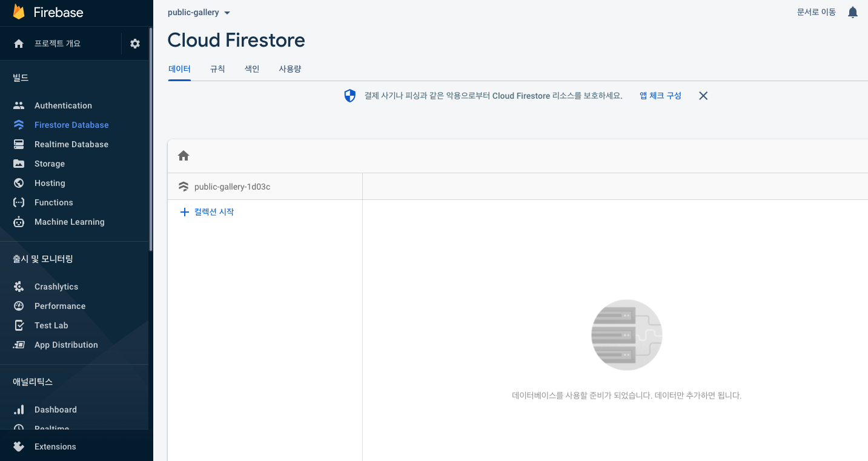Image resolution: width=868 pixels, height=461 pixels.
Task: Click the Performance gauge icon
Action: pos(19,306)
